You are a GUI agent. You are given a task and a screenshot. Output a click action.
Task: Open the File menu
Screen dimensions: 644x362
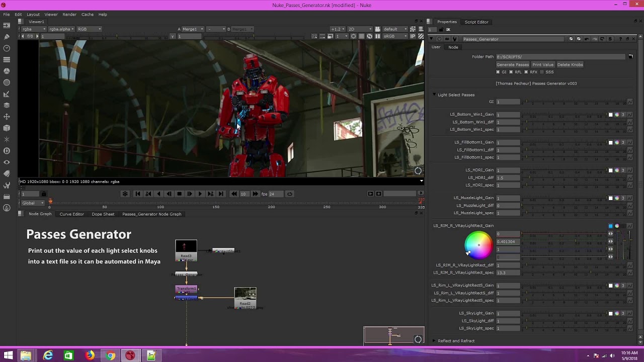coord(7,15)
